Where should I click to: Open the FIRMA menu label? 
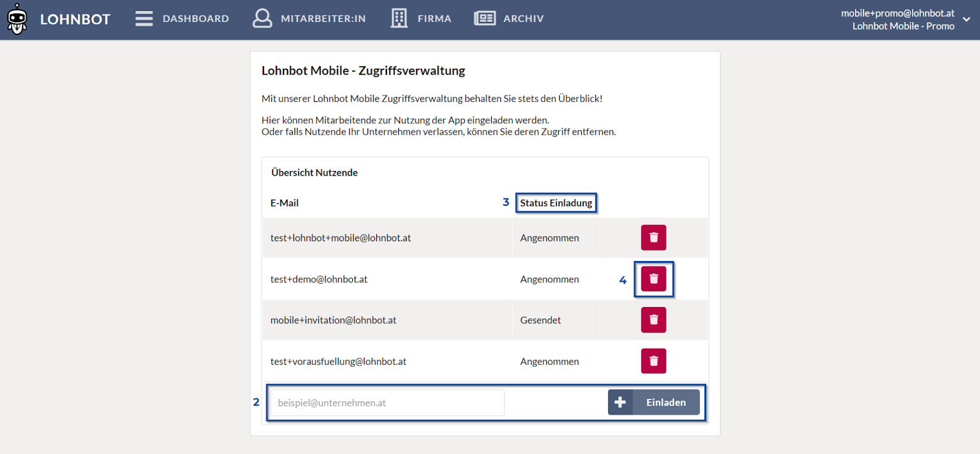point(434,18)
